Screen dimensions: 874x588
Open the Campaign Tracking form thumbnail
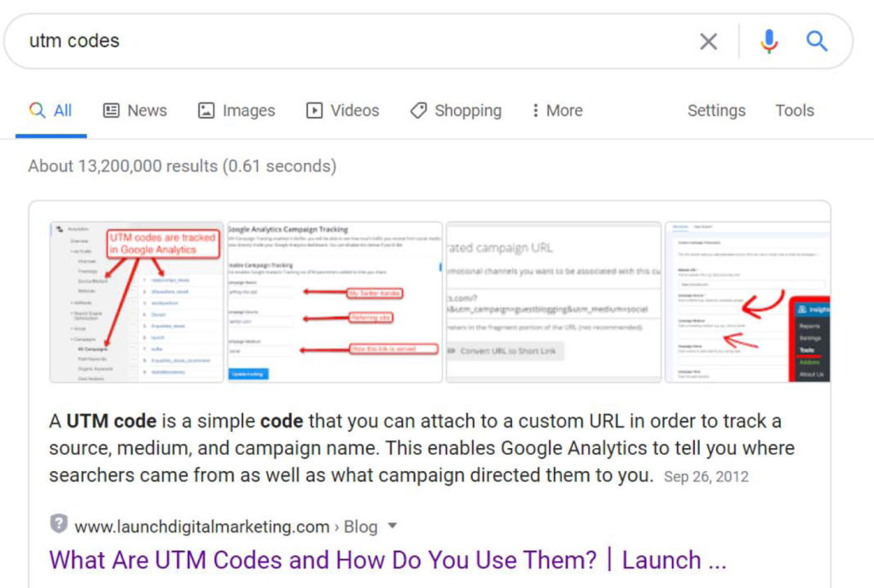[x=334, y=302]
